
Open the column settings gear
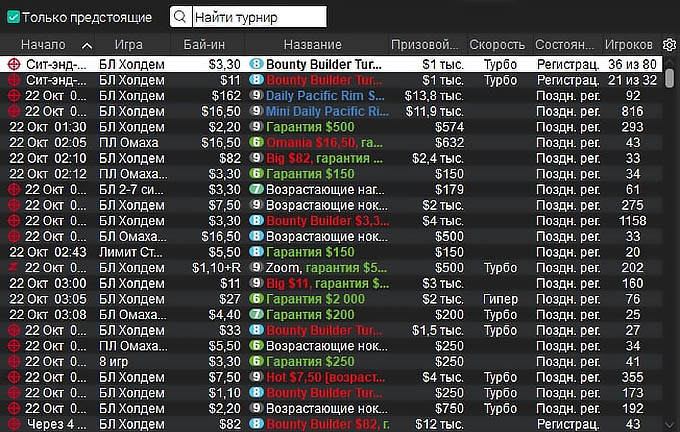[670, 44]
